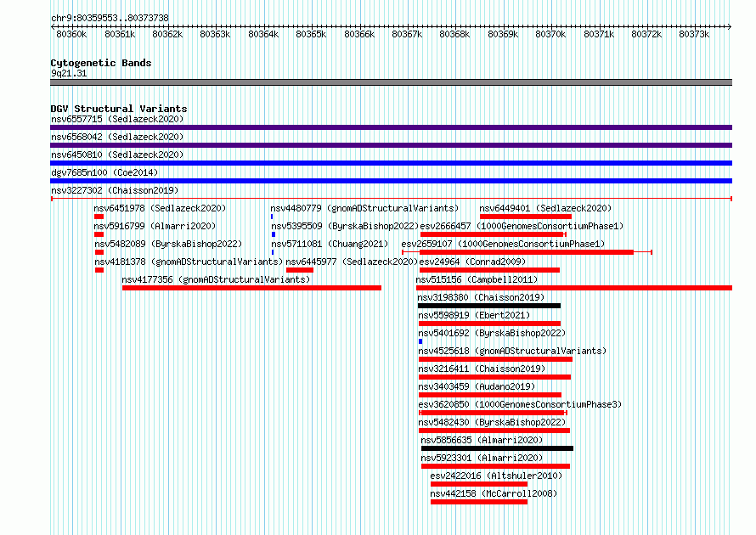
Task: Click the 80373k ruler position
Action: [694, 34]
